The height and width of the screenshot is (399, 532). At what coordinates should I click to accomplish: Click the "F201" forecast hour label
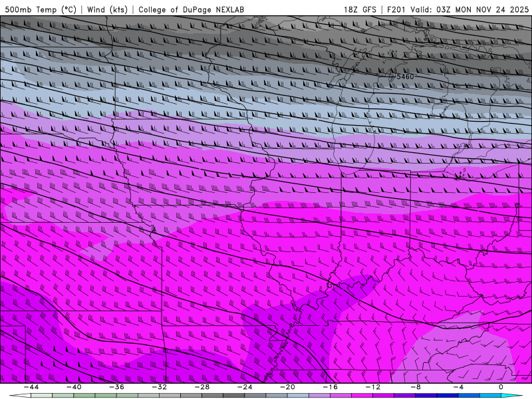pos(396,9)
